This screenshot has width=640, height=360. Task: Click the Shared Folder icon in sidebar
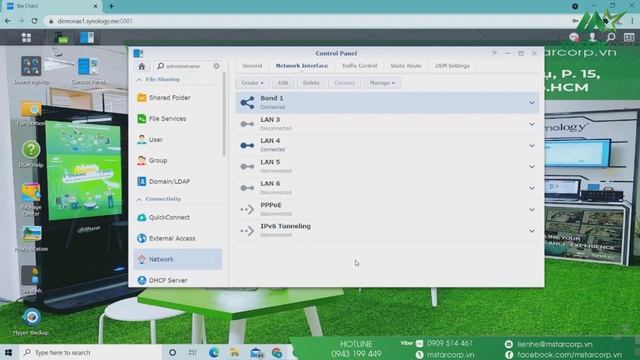click(142, 98)
